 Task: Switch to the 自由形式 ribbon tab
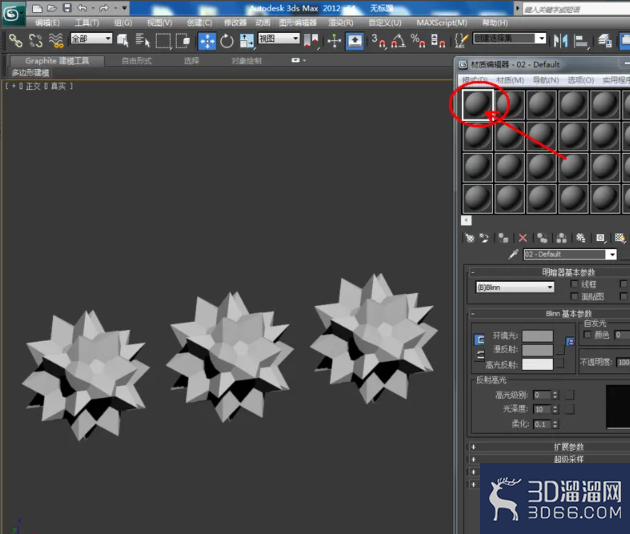pyautogui.click(x=137, y=61)
